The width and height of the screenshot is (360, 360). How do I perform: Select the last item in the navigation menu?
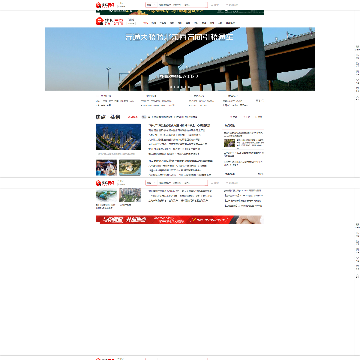[x=230, y=23]
